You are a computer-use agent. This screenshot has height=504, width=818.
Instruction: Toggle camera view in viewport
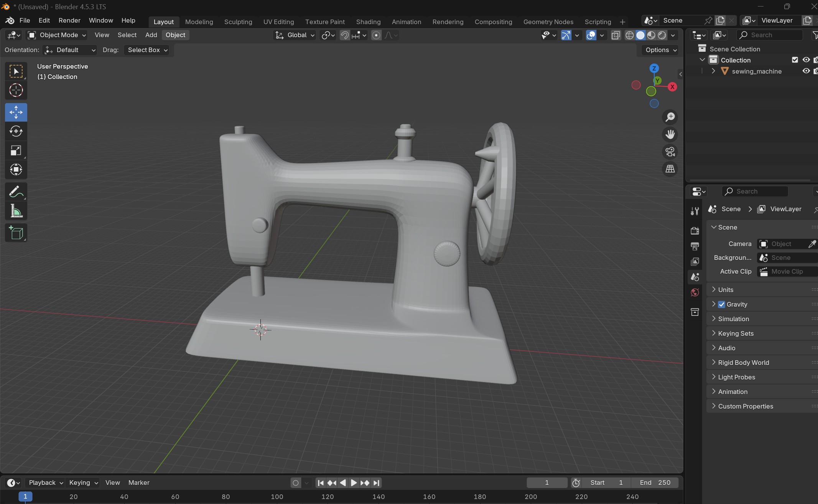[x=670, y=152]
